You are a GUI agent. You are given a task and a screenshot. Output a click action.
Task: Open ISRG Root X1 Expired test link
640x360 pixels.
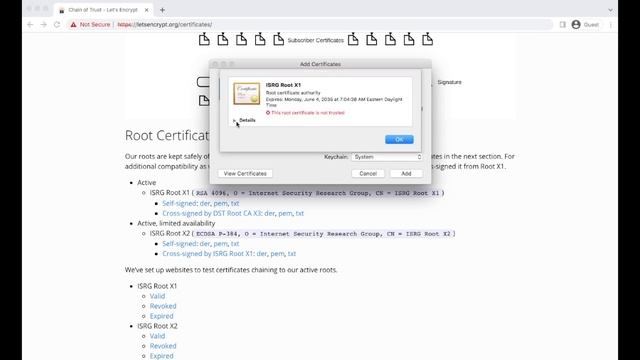pos(161,316)
